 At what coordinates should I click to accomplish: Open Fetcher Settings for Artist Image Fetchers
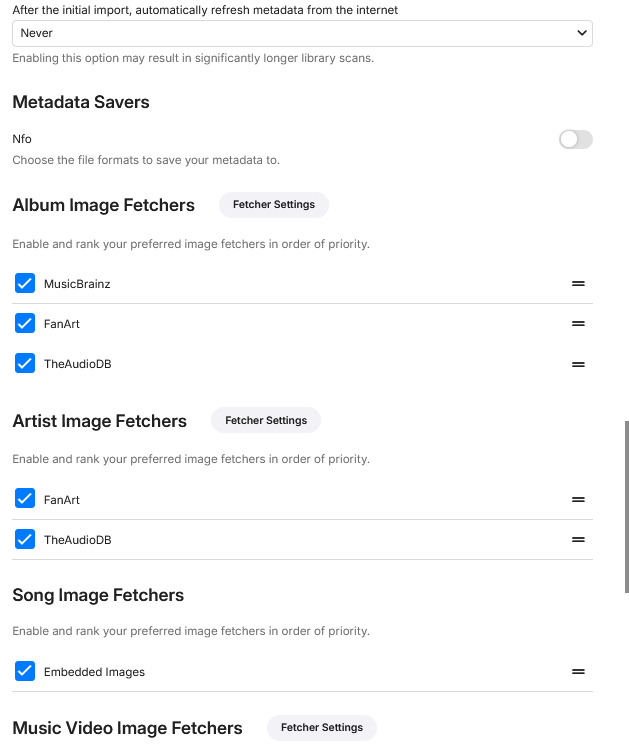266,421
